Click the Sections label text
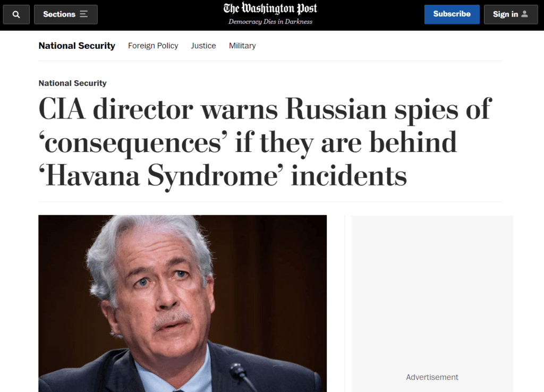 tap(59, 14)
